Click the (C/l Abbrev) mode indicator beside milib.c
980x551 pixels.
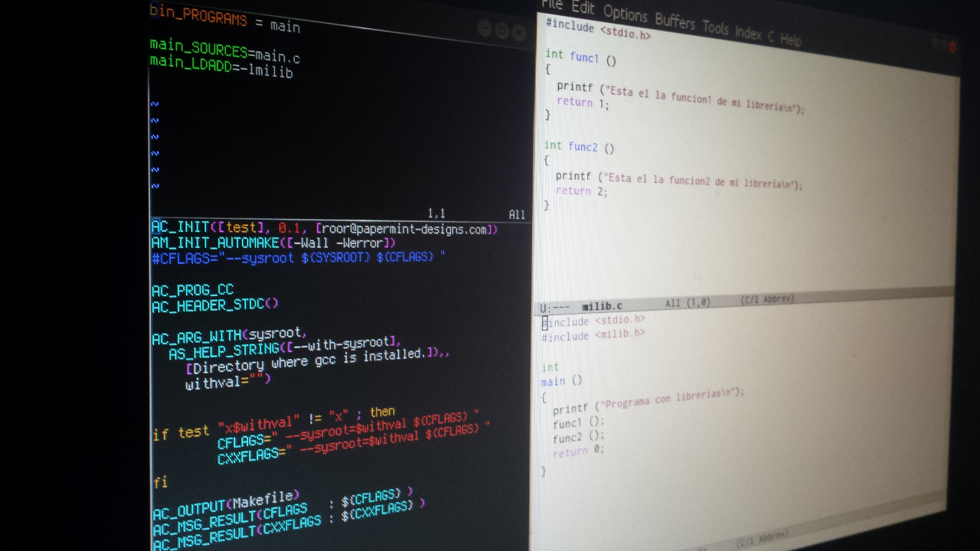tap(767, 299)
